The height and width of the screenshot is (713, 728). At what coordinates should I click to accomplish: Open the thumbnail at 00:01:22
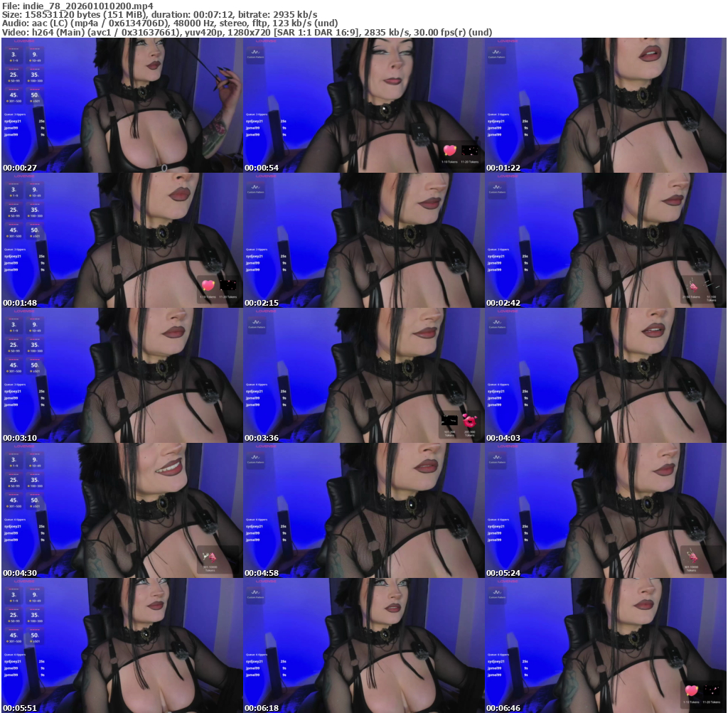(x=606, y=105)
